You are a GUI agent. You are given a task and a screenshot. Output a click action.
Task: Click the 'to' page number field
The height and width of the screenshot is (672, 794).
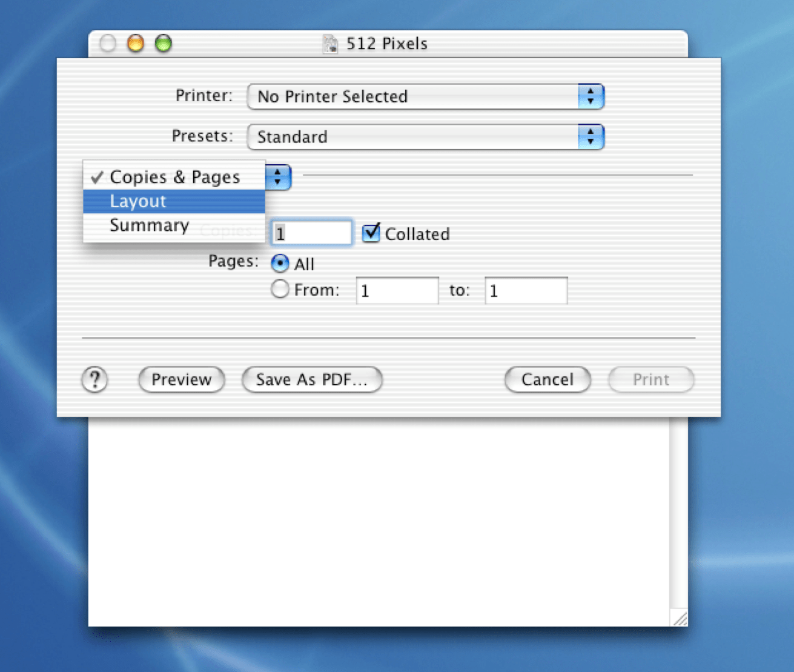[x=526, y=291]
